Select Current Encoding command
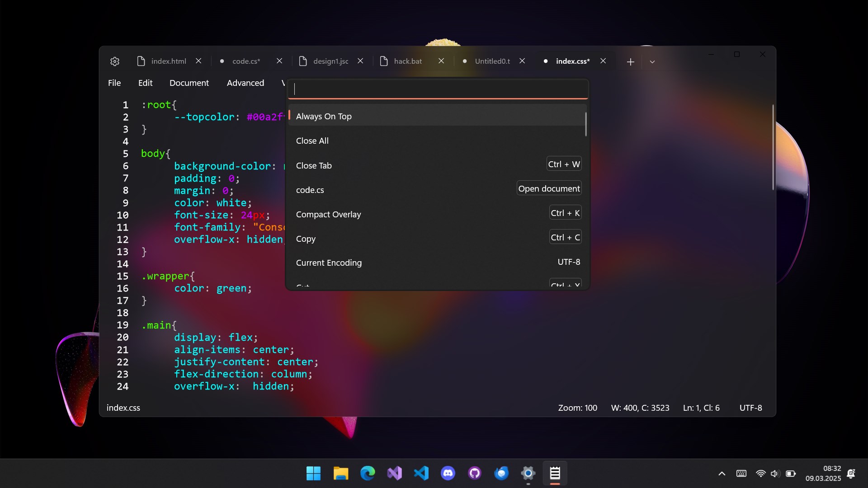Viewport: 868px width, 488px height. [x=437, y=263]
